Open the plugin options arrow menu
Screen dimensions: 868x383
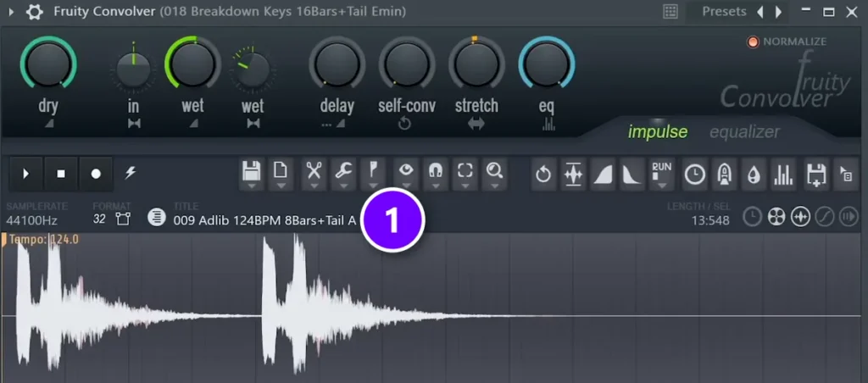tap(12, 12)
